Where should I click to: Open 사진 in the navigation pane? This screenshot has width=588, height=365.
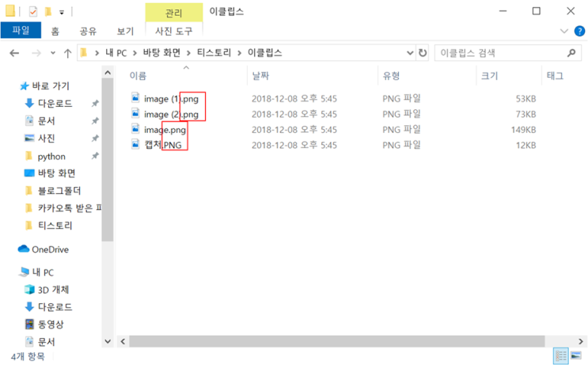click(x=47, y=138)
